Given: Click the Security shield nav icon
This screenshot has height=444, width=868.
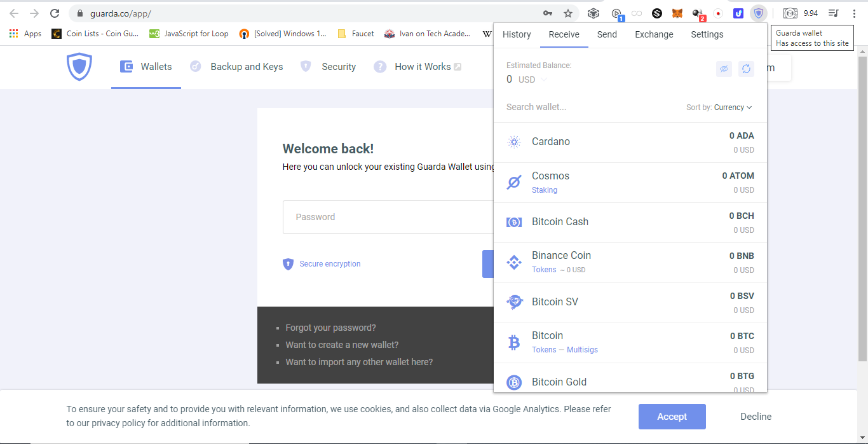Looking at the screenshot, I should pyautogui.click(x=306, y=67).
